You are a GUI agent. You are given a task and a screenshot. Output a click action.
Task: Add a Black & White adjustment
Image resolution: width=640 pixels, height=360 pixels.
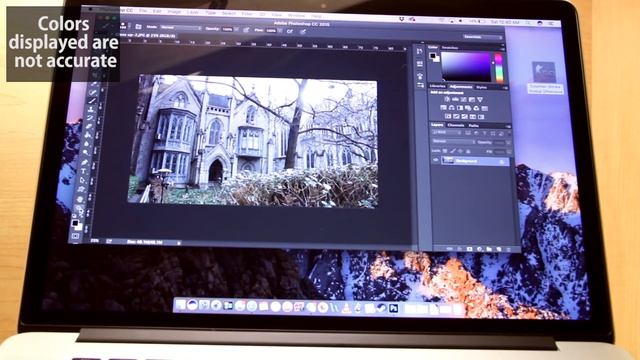[x=460, y=108]
